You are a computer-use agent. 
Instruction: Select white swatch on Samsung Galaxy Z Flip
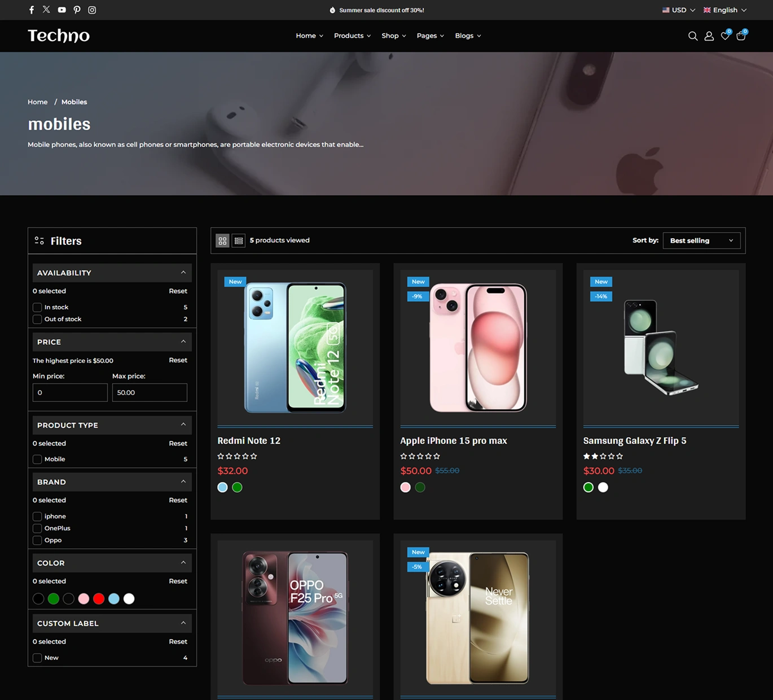coord(603,487)
